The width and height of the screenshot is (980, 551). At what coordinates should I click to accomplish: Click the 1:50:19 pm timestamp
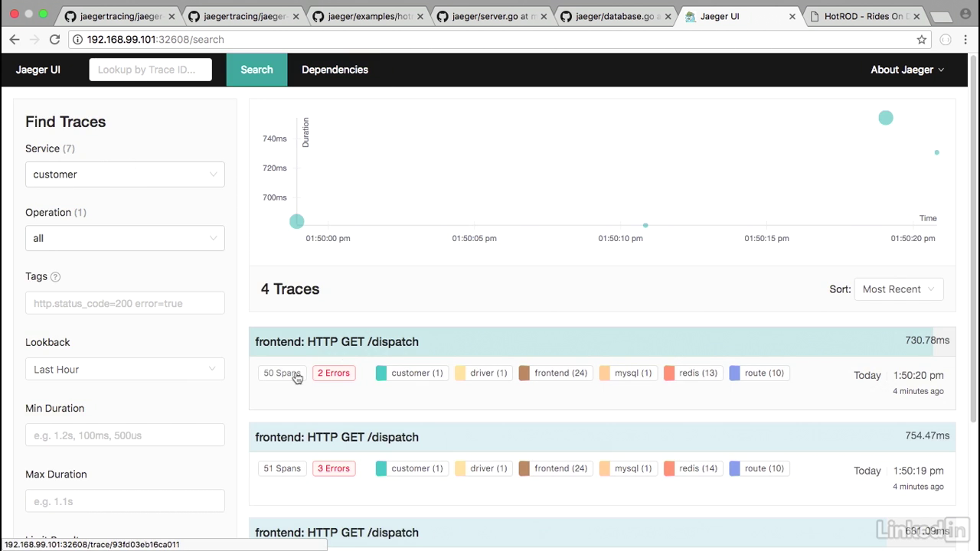tap(920, 471)
